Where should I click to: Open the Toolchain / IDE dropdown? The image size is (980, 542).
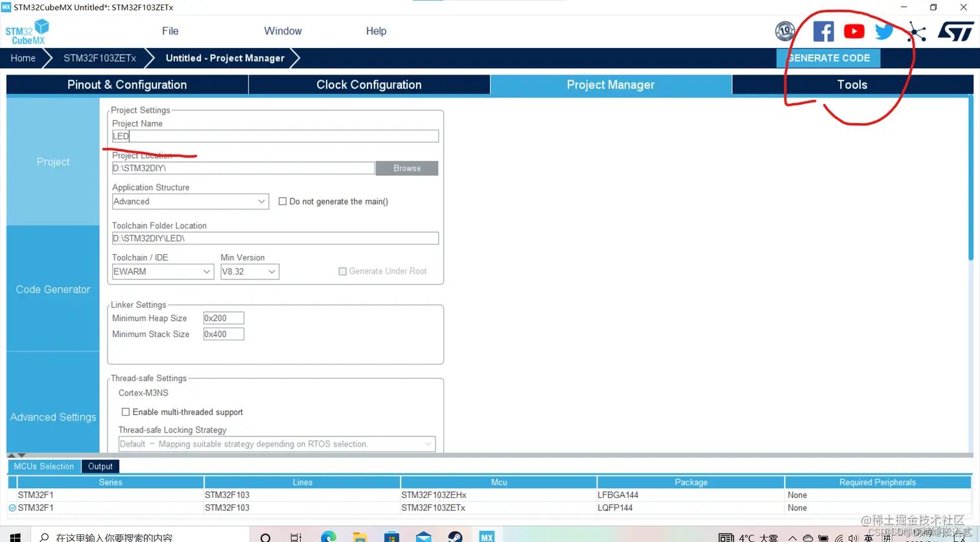coord(163,272)
